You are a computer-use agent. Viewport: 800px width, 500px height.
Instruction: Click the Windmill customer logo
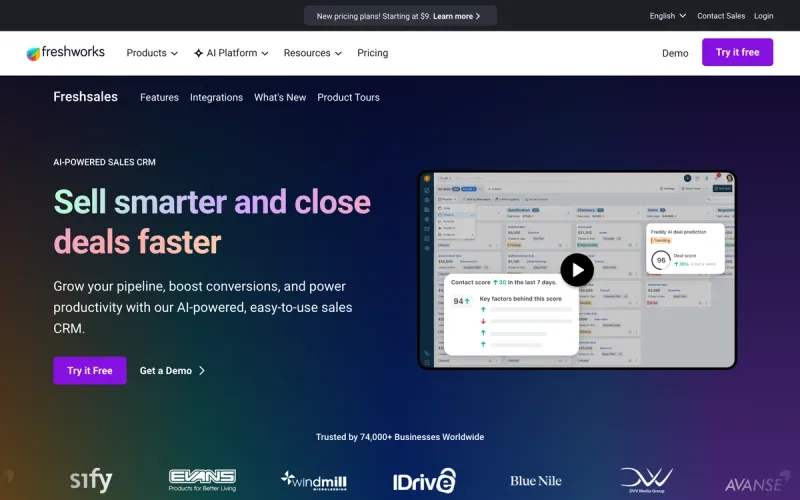(314, 480)
